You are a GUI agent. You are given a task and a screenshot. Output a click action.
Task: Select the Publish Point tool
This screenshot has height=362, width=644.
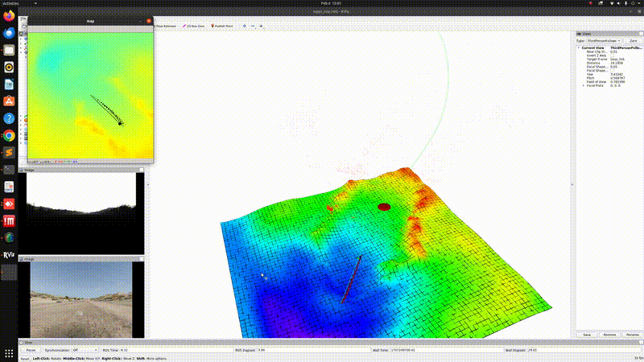point(222,26)
